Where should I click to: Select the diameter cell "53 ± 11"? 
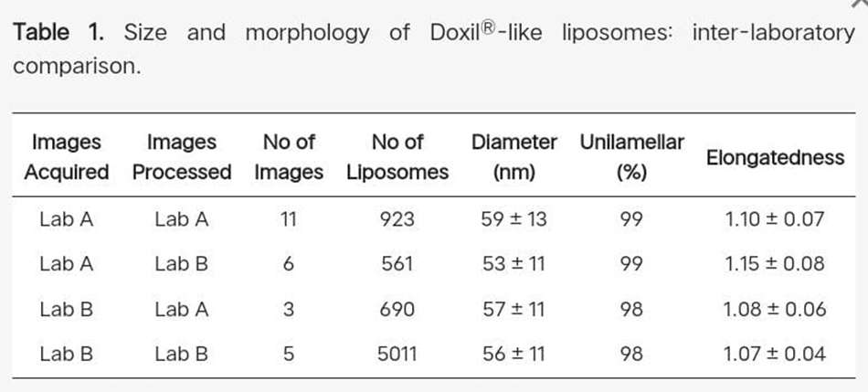point(514,264)
